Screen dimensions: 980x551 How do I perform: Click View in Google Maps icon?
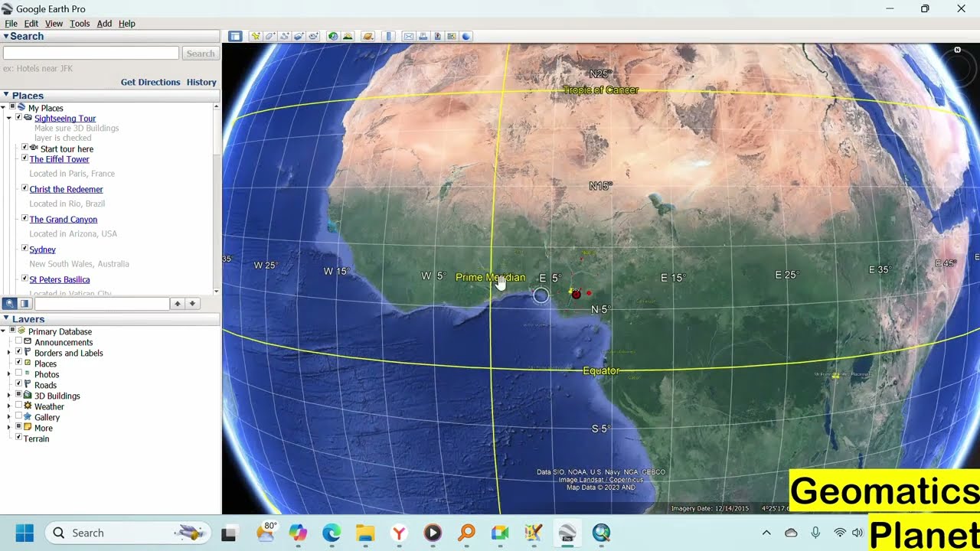pos(452,36)
